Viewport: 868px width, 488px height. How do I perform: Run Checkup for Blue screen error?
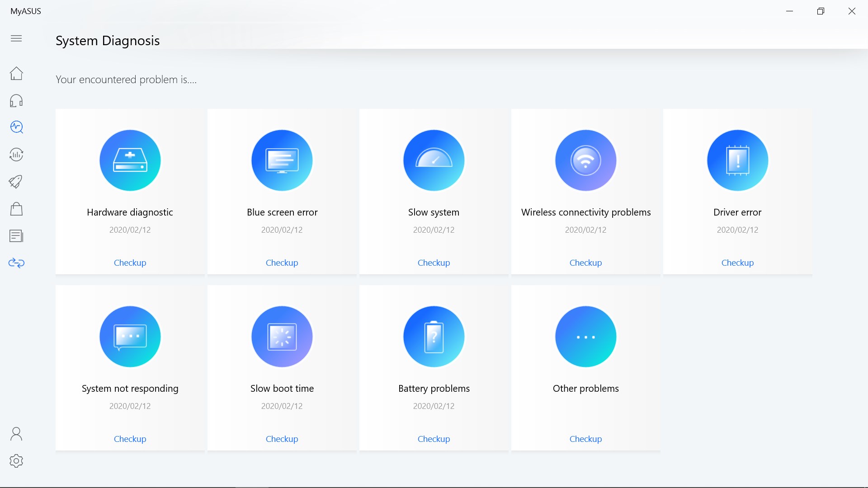pos(282,263)
